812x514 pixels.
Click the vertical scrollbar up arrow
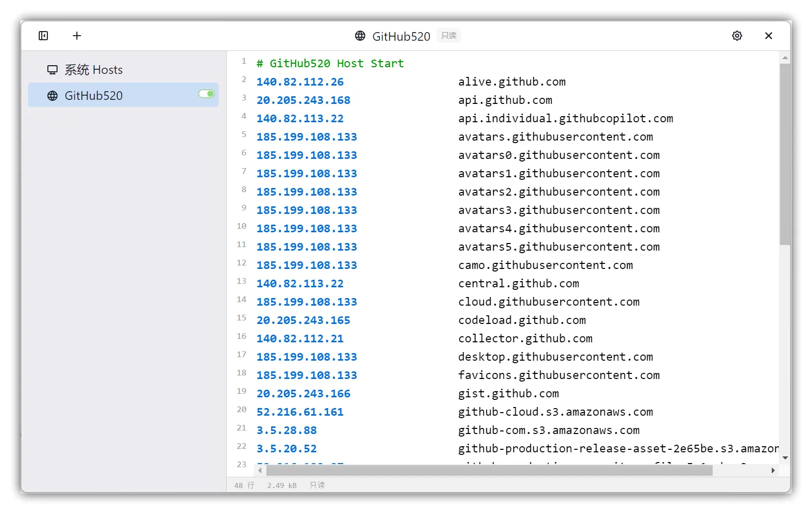click(x=785, y=58)
